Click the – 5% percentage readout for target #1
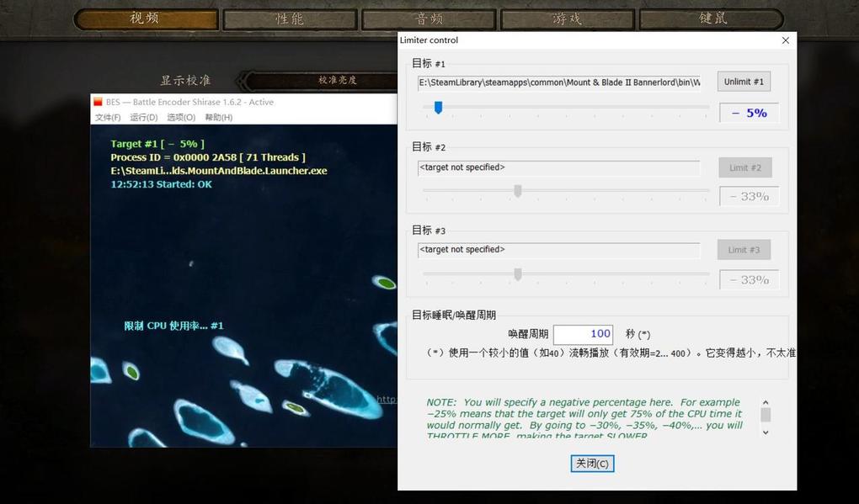 click(x=749, y=114)
